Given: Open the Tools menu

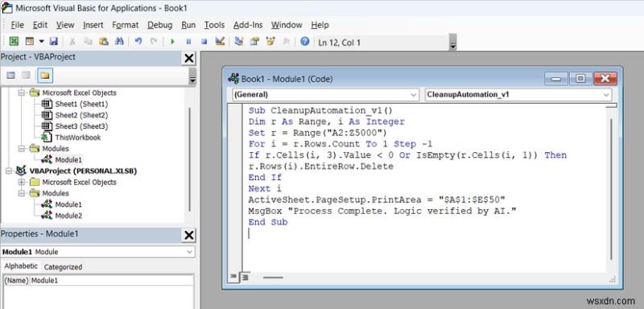Looking at the screenshot, I should coord(214,25).
